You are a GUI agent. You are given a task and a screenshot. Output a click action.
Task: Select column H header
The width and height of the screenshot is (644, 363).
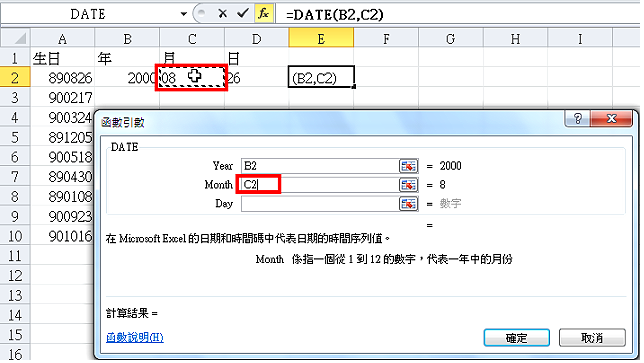coord(515,39)
